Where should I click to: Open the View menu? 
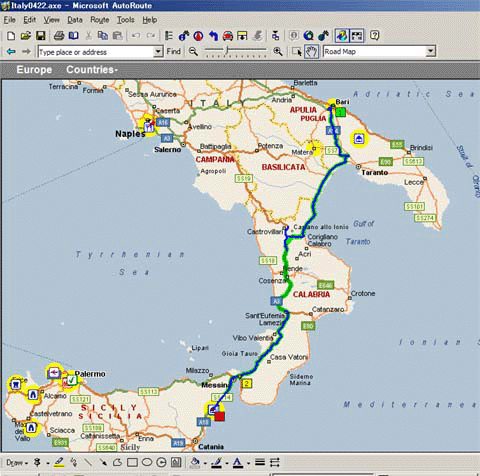51,20
